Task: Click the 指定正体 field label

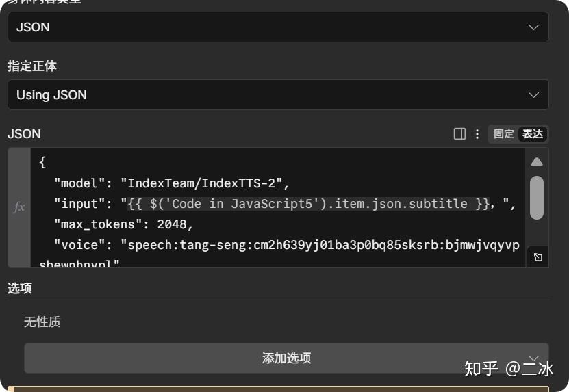Action: [32, 66]
